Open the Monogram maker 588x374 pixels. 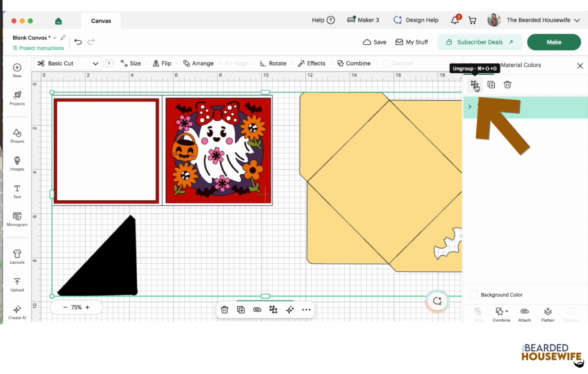point(17,219)
